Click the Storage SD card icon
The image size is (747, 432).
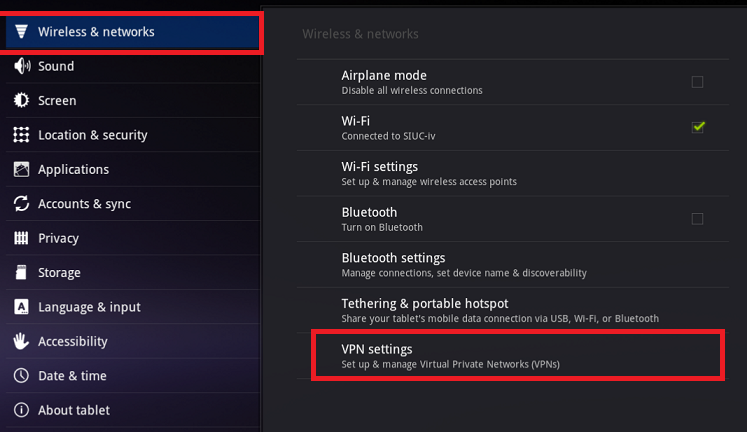point(20,272)
